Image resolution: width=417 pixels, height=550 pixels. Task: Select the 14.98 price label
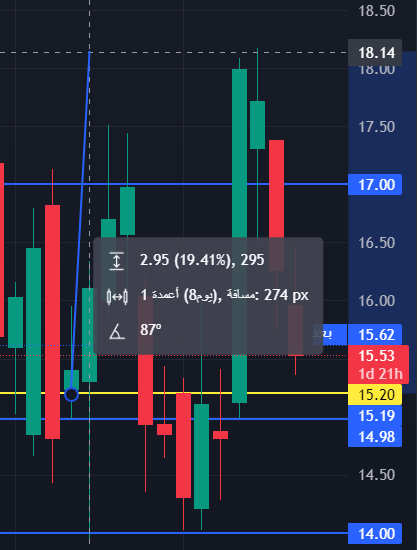(375, 437)
